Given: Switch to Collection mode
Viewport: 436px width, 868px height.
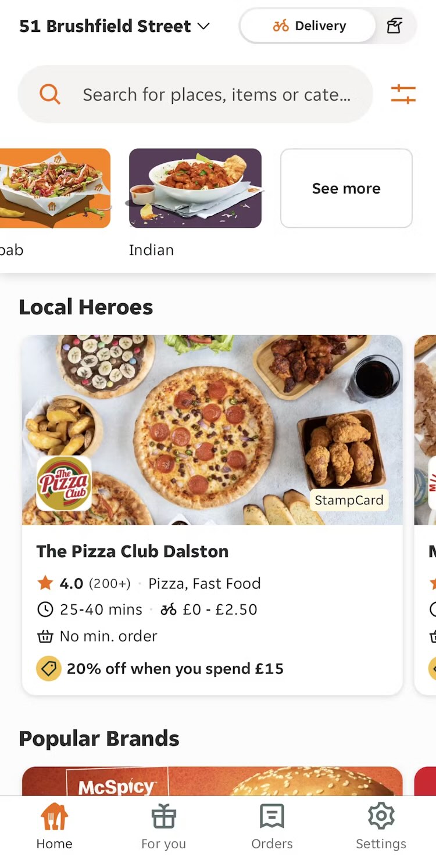Looking at the screenshot, I should coord(395,26).
